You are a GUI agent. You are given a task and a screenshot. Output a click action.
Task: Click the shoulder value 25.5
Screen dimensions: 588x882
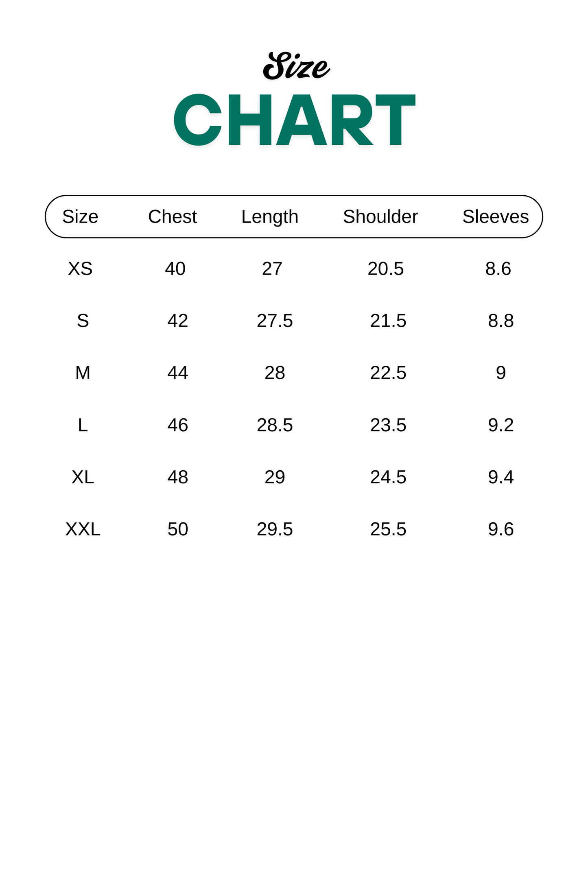388,529
